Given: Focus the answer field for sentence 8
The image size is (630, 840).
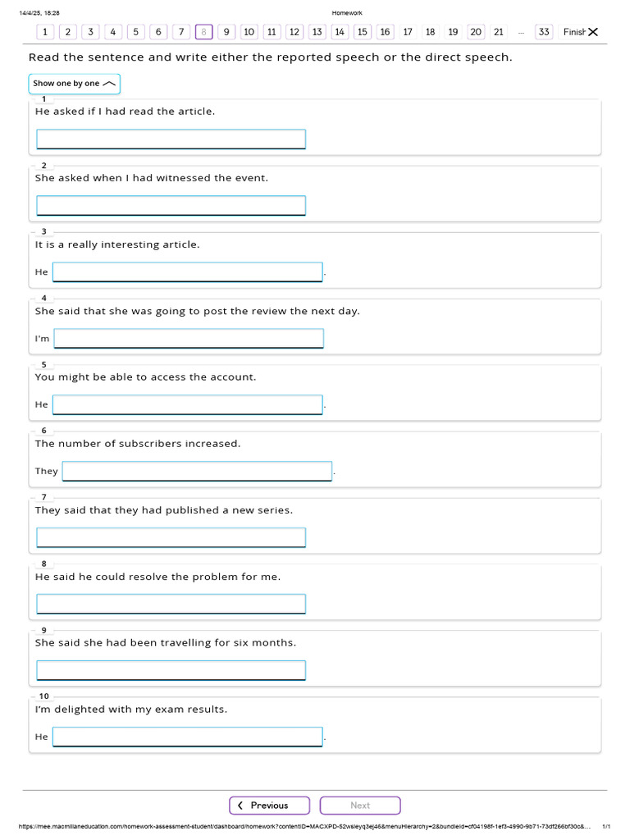Looking at the screenshot, I should [171, 605].
